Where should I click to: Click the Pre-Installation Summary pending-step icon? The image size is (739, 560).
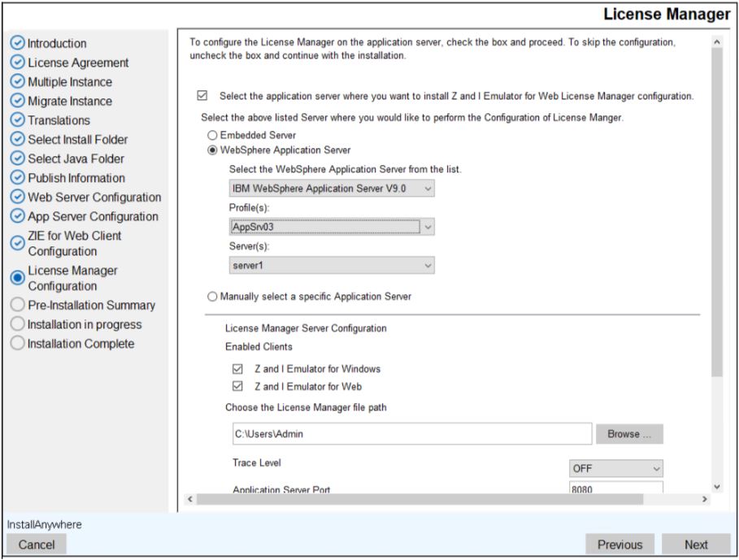click(17, 305)
